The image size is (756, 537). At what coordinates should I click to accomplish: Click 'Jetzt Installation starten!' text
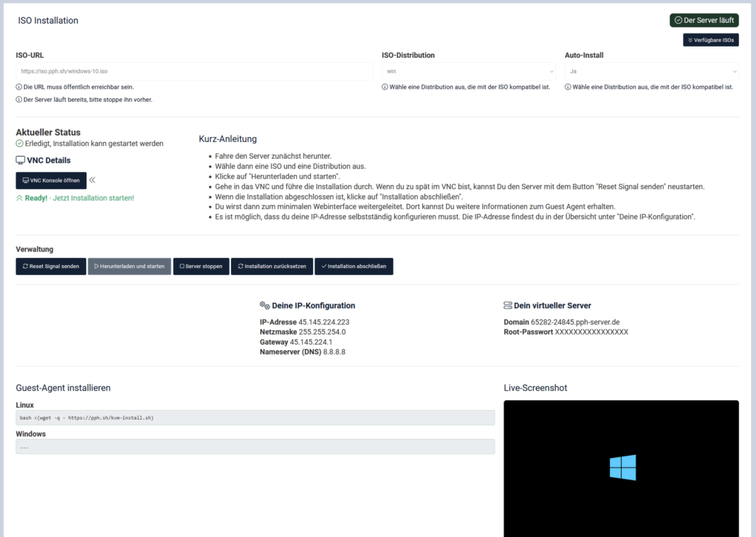pyautogui.click(x=93, y=198)
